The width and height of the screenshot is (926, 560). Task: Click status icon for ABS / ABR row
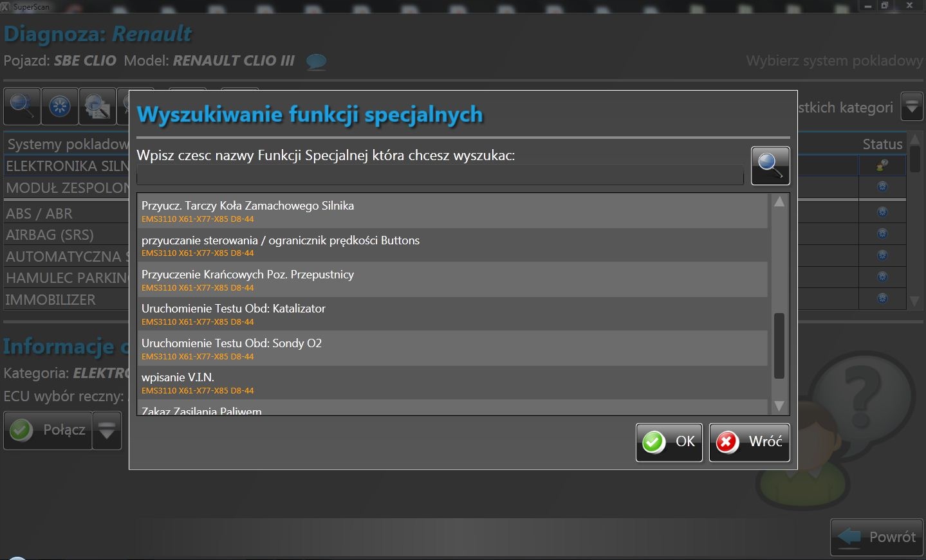point(882,212)
